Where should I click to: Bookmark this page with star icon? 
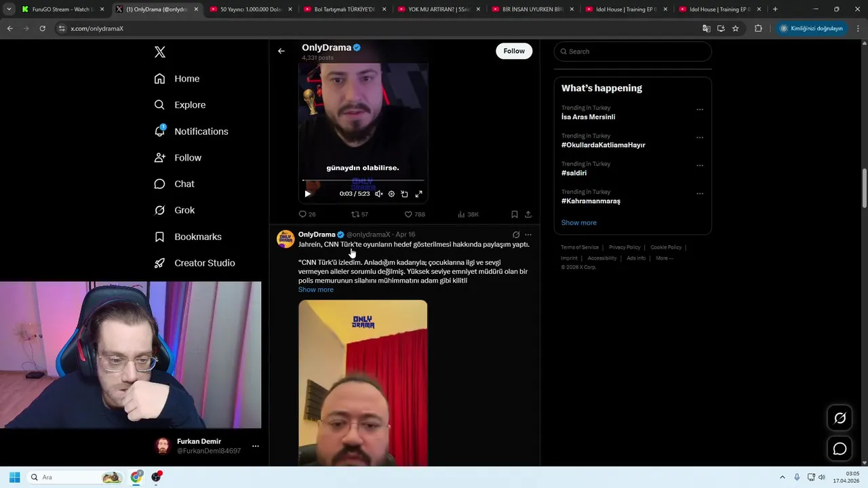pos(735,28)
